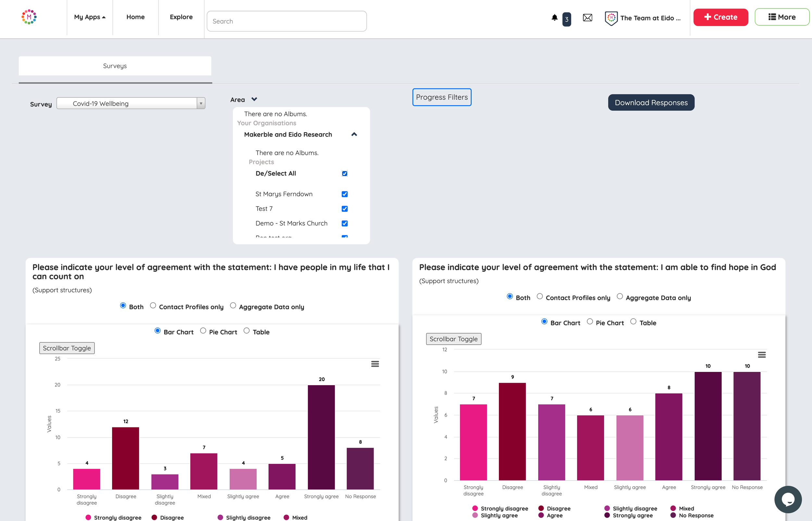Screen dimensions: 812x521
Task: Open the chat support bubble
Action: [788, 499]
